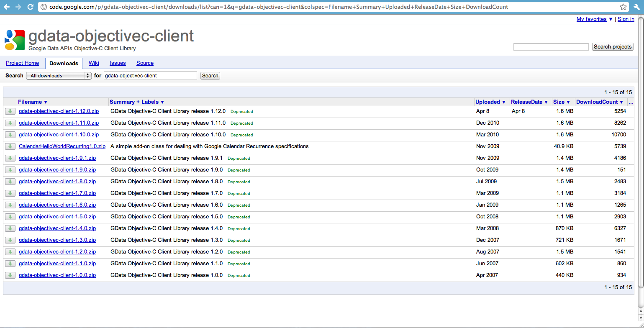
Task: Click the 40.9 KB size cell
Action: (564, 146)
